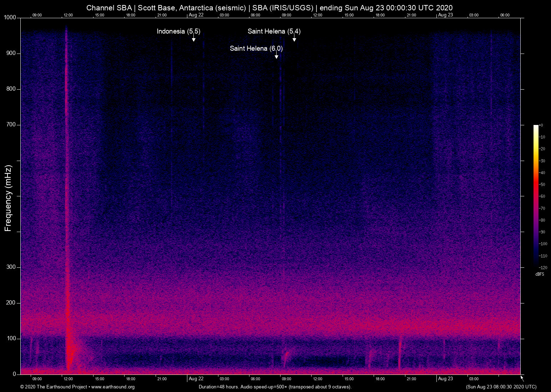
Task: Click the dBFS unit label under the colorbar
Action: pos(540,274)
